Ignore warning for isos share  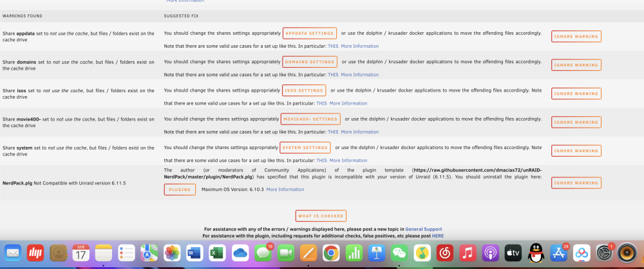576,94
